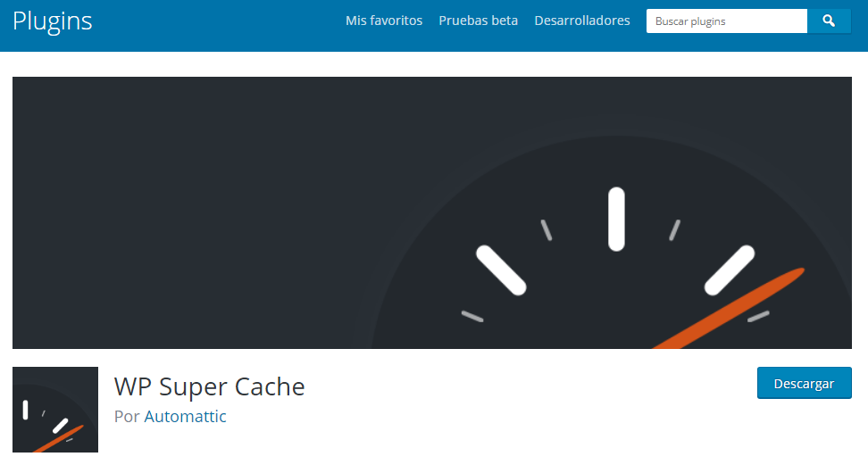Click the Plugins header title

coord(53,21)
